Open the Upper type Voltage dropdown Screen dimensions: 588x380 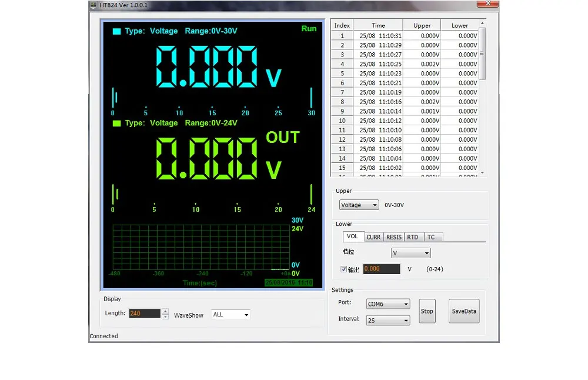(x=359, y=205)
